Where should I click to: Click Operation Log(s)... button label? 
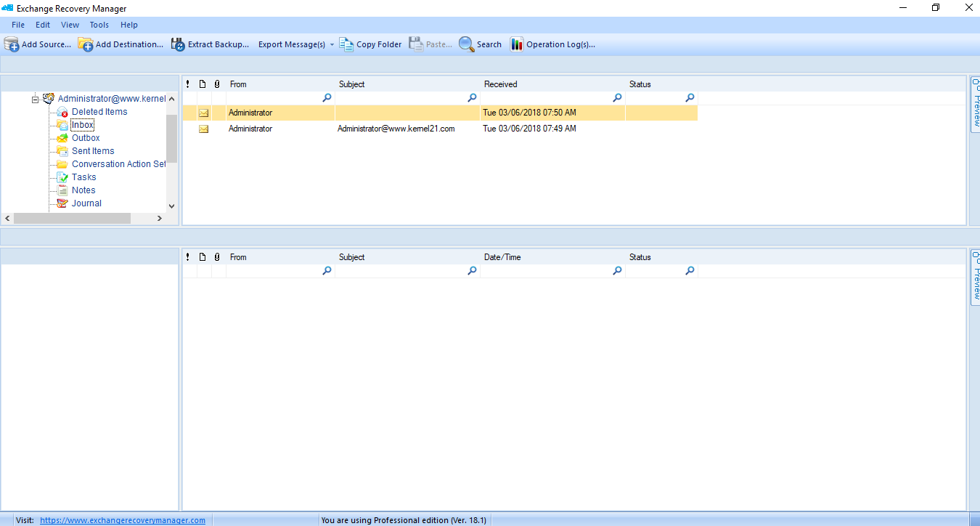[560, 44]
